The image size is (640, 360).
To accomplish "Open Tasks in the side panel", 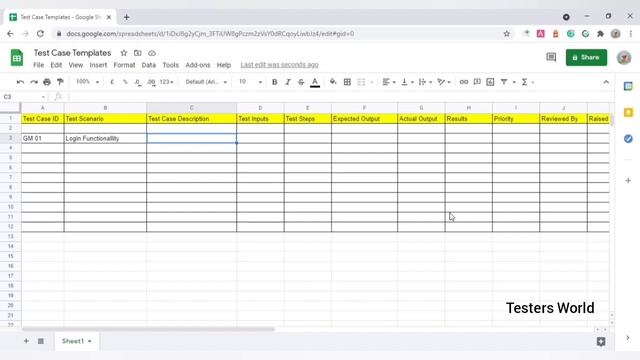I will click(x=628, y=139).
